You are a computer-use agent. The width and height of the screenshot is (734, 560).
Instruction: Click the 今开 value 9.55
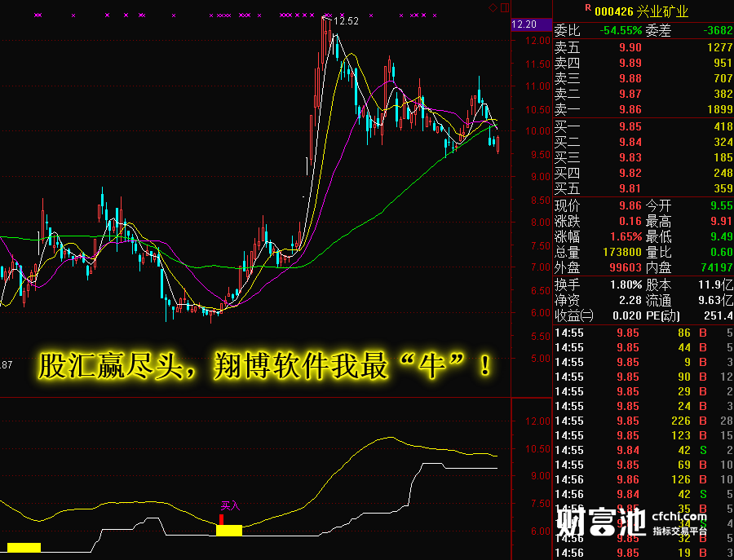click(x=722, y=205)
